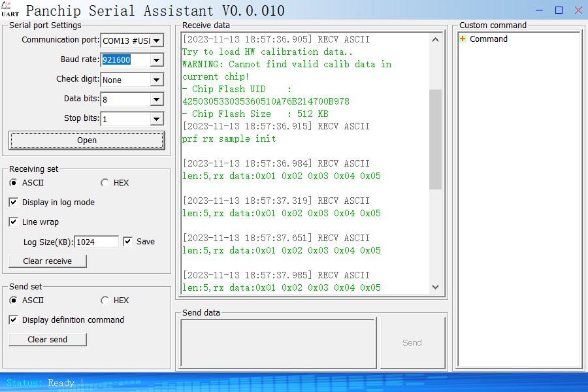Open the Communication port dropdown
Screen dimensions: 588x392
[157, 41]
